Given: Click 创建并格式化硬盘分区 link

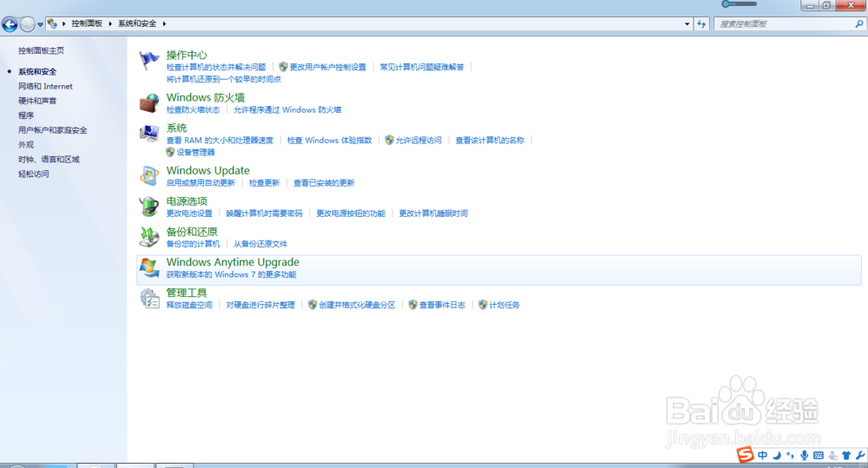Looking at the screenshot, I should pyautogui.click(x=357, y=305).
